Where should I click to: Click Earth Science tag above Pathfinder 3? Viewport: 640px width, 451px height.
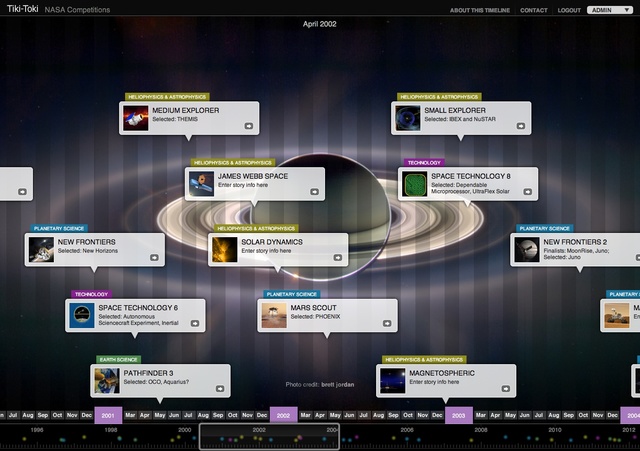(118, 360)
